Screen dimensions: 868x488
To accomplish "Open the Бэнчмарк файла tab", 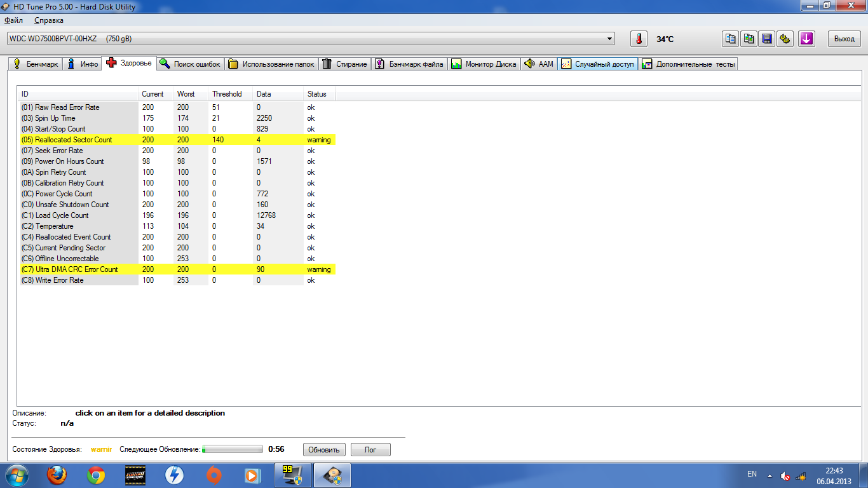I will [409, 64].
